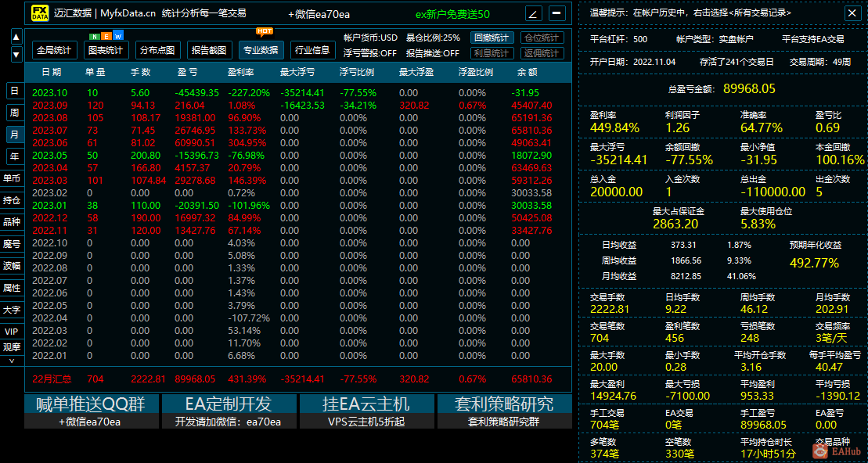
Task: Open the 图表统计 tab
Action: [107, 50]
